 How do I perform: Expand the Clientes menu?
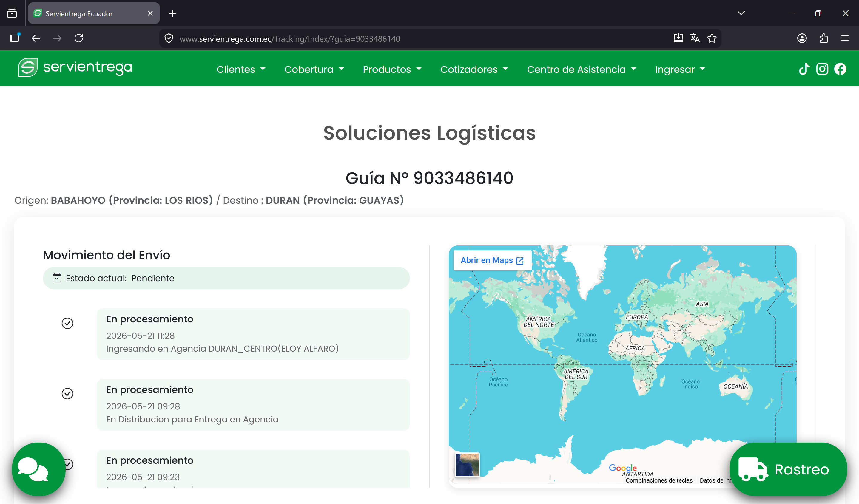241,69
